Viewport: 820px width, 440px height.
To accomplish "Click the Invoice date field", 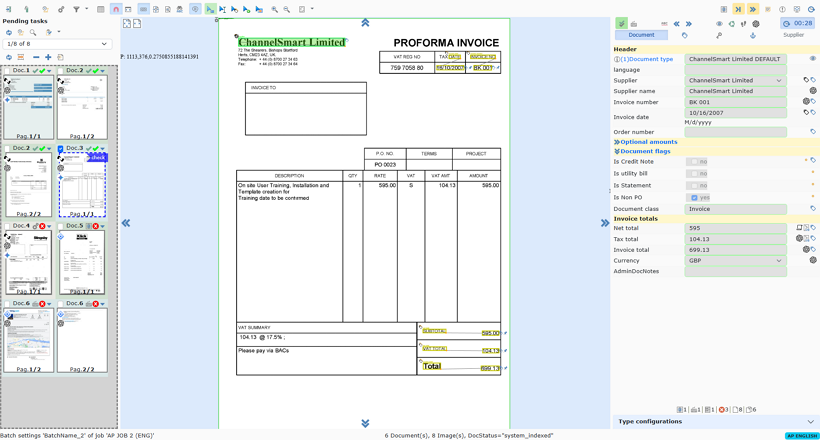I will pyautogui.click(x=735, y=112).
